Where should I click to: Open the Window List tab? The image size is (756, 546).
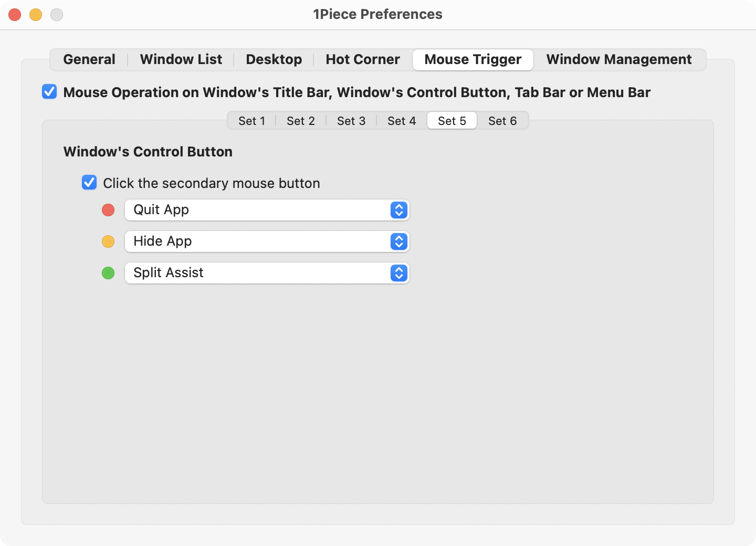(181, 59)
